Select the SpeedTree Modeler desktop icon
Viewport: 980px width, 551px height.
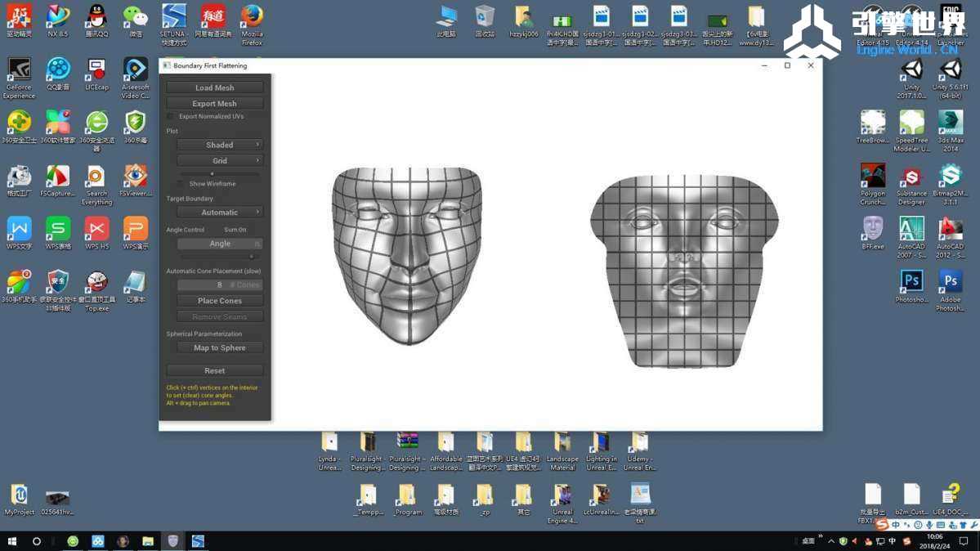(x=911, y=132)
